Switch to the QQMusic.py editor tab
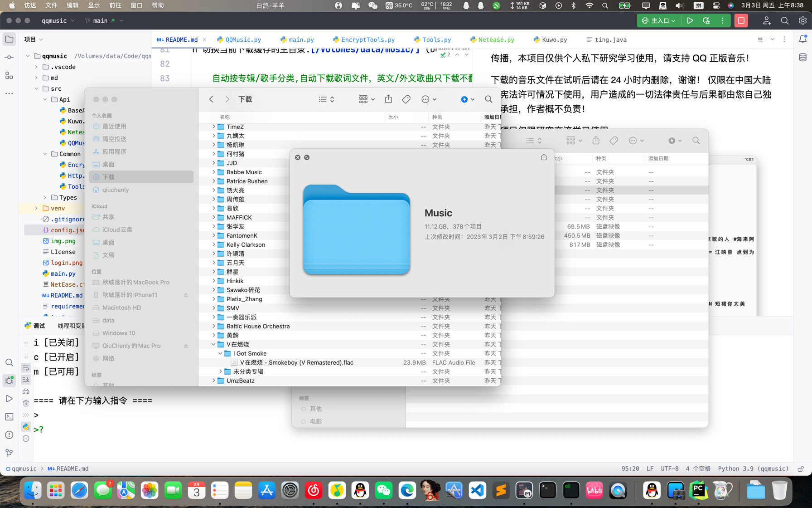Viewport: 812px width, 508px height. (x=239, y=39)
